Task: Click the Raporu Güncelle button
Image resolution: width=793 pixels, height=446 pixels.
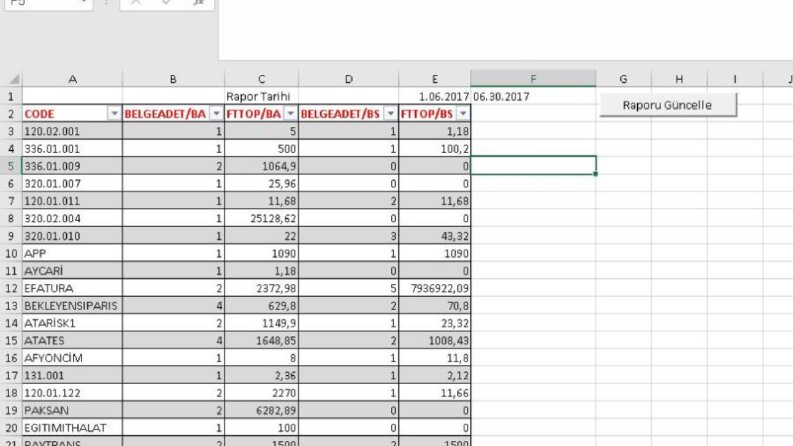Action: point(668,105)
